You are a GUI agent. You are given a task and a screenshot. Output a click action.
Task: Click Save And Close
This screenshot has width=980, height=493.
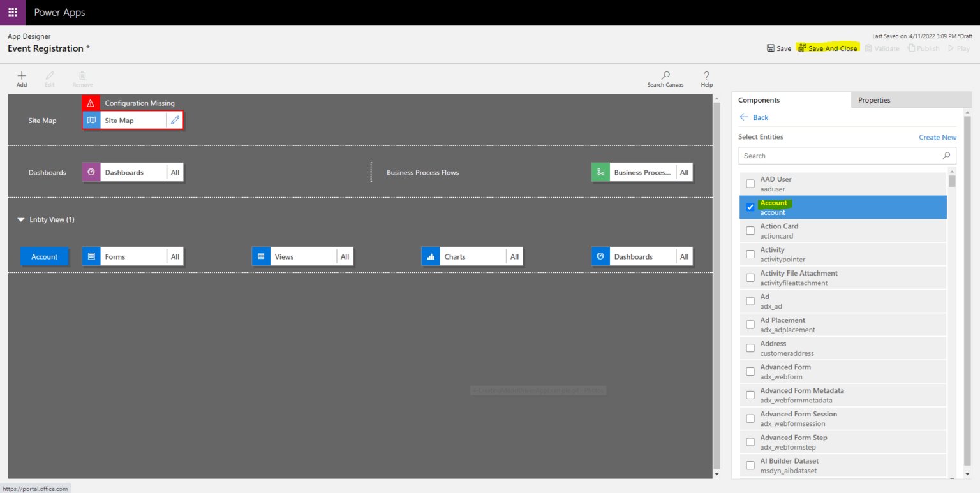click(828, 47)
